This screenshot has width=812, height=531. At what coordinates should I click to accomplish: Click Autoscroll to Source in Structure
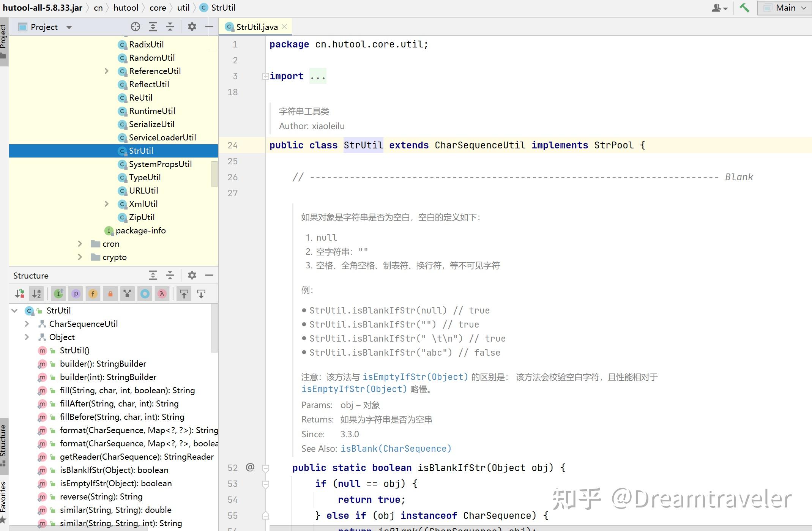click(x=184, y=294)
